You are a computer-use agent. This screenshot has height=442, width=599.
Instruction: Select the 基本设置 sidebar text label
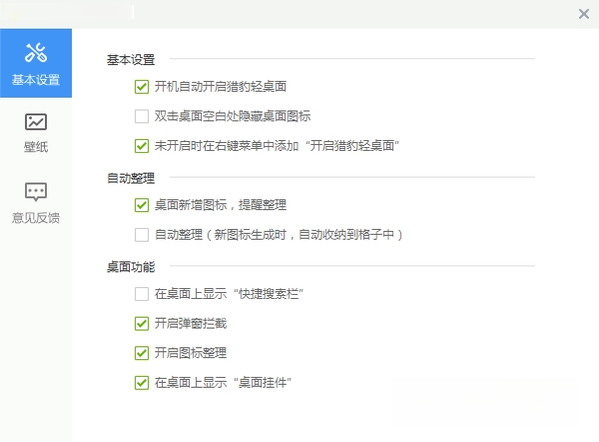(36, 80)
